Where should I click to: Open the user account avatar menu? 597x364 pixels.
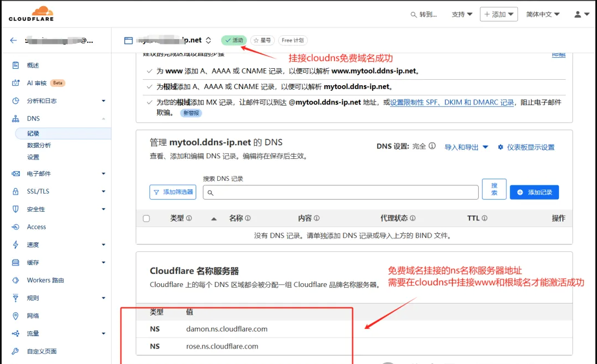582,14
